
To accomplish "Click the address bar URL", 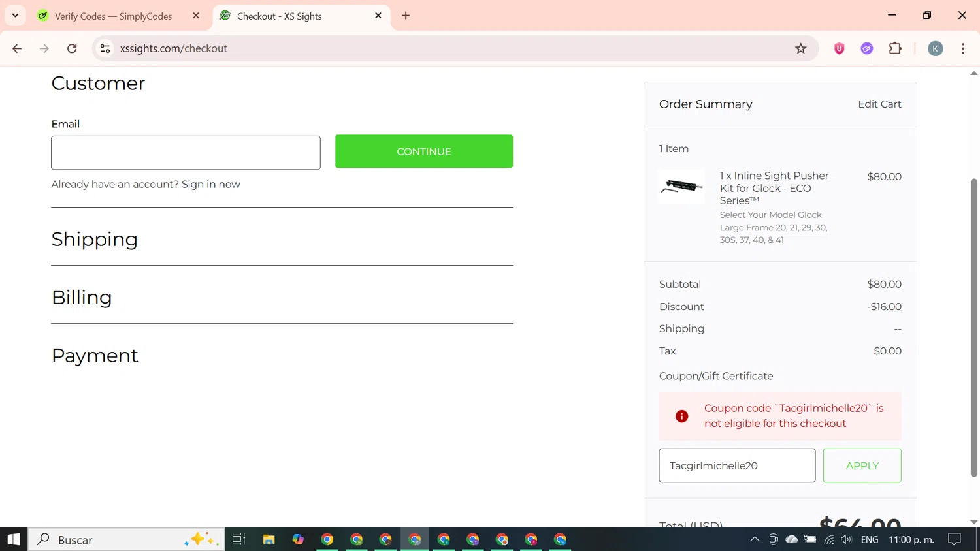I will [174, 48].
